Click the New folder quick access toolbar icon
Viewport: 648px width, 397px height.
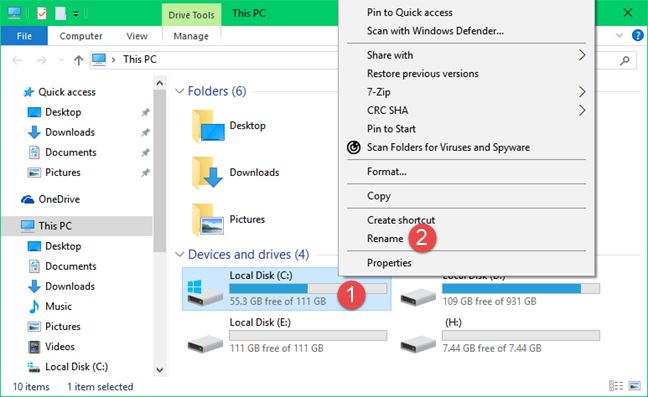[60, 14]
